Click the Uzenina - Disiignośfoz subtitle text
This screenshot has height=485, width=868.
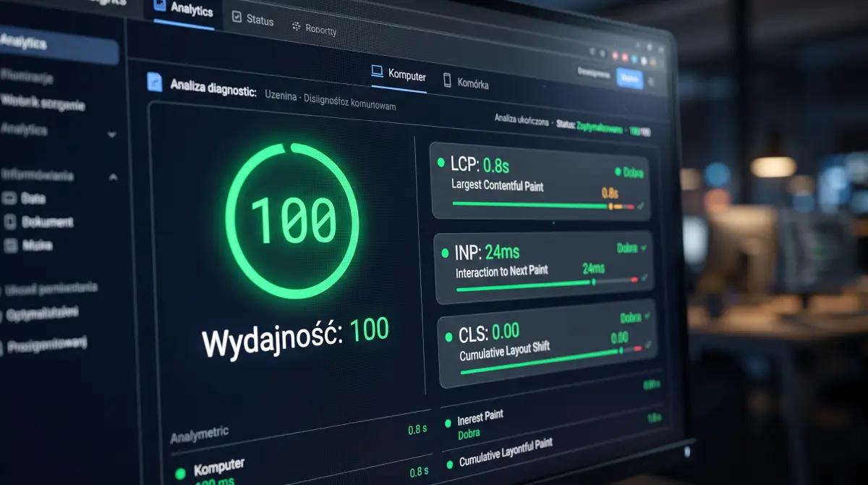click(x=330, y=101)
